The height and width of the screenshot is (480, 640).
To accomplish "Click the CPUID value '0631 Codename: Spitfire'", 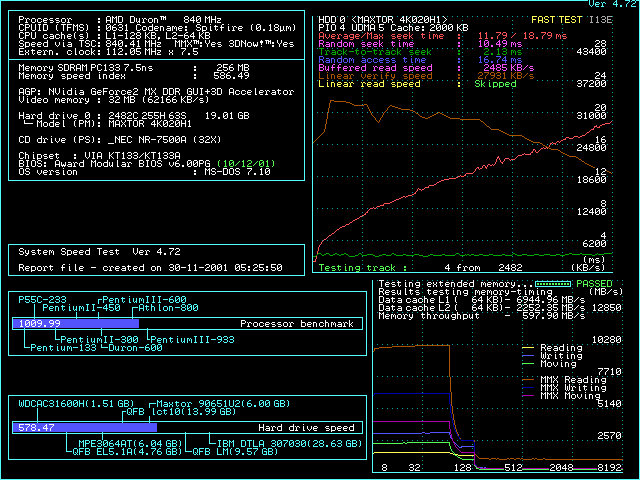I will click(x=175, y=28).
